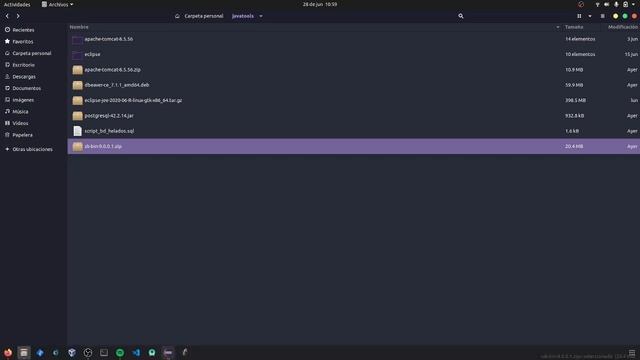640x360 pixels.
Task: Select the postgresql-42.2.14.jar file icon
Action: (x=77, y=116)
